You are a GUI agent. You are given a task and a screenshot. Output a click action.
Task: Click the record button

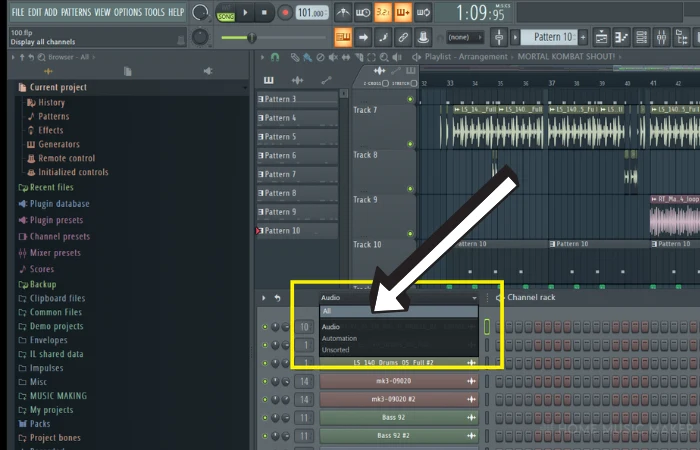point(284,12)
